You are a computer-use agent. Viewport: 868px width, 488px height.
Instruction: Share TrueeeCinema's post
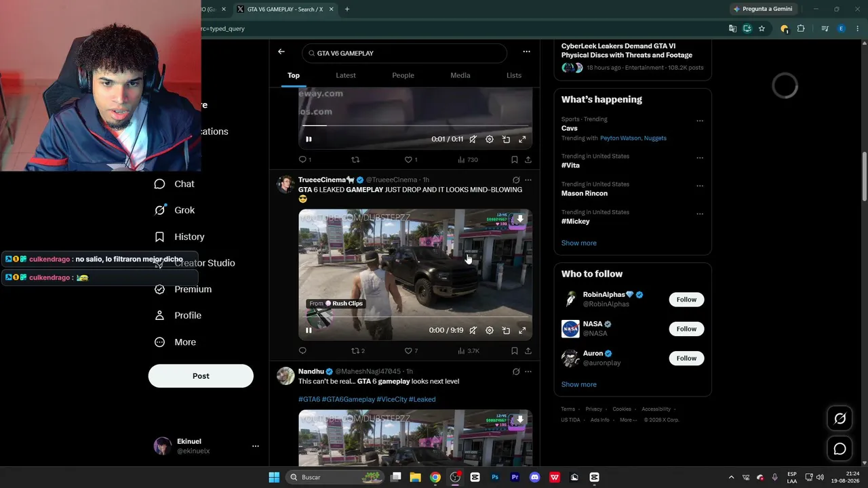click(x=528, y=351)
